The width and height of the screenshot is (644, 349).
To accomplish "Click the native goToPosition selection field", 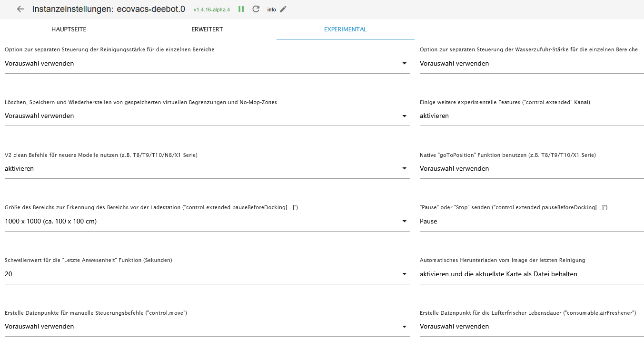I will [x=531, y=169].
